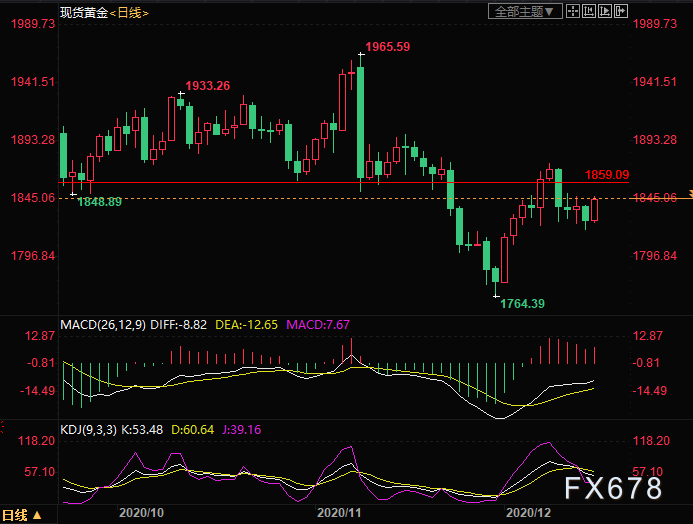Open the 全部主题 dropdown
Viewport: 693px width, 524px height.
tap(525, 11)
